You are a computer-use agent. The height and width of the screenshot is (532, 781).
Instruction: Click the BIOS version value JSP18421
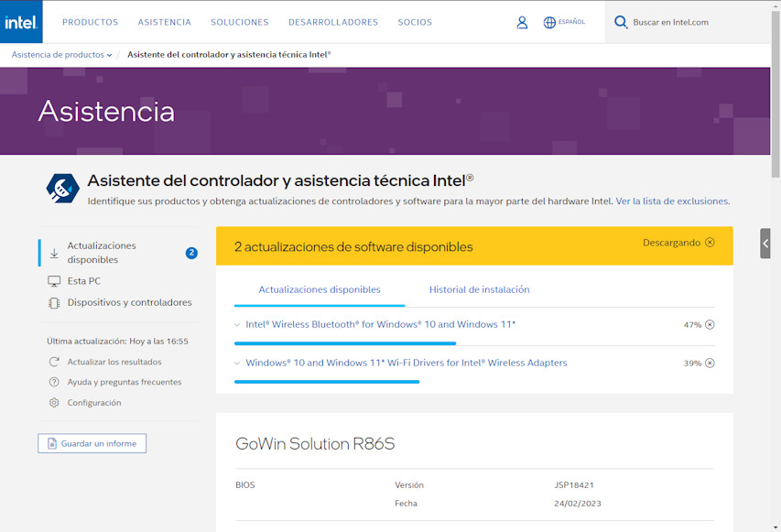point(574,485)
